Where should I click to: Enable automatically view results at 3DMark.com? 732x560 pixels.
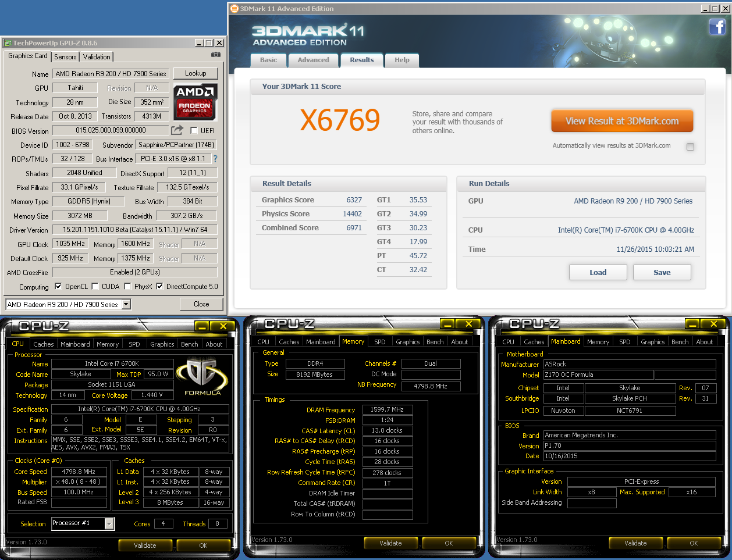(x=690, y=147)
